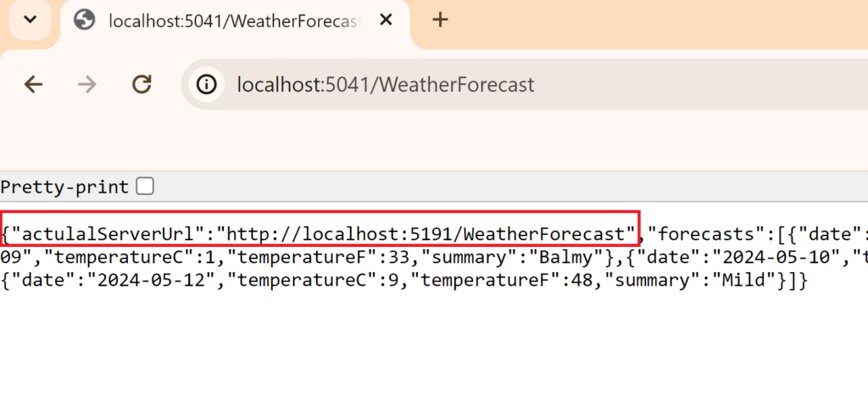Enable the Pretty-print checkbox

(146, 187)
